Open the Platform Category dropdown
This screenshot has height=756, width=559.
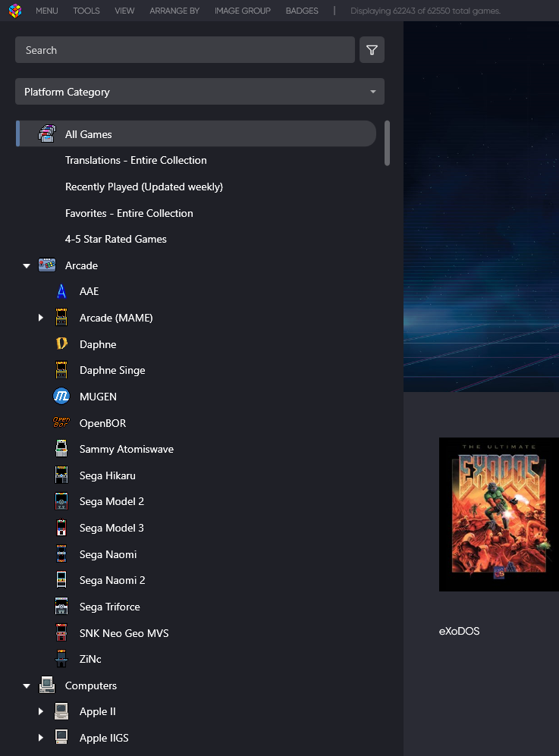[199, 92]
